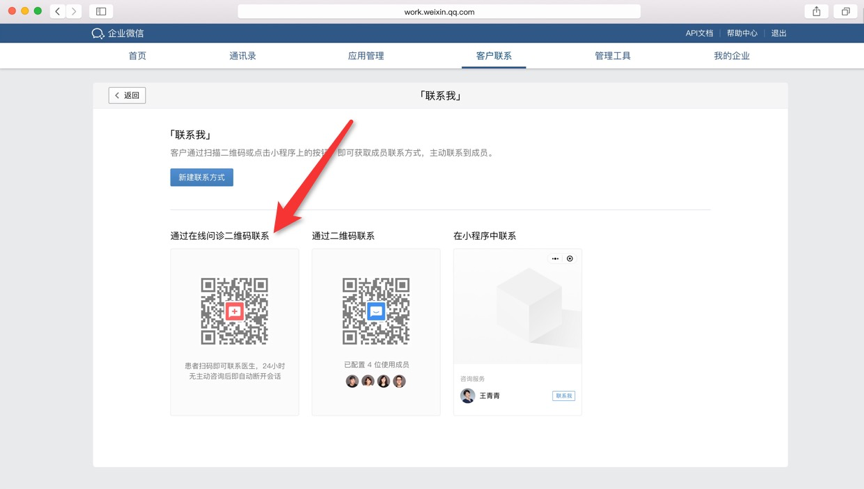Click the 王青青 name label
This screenshot has height=489, width=864.
tap(489, 396)
